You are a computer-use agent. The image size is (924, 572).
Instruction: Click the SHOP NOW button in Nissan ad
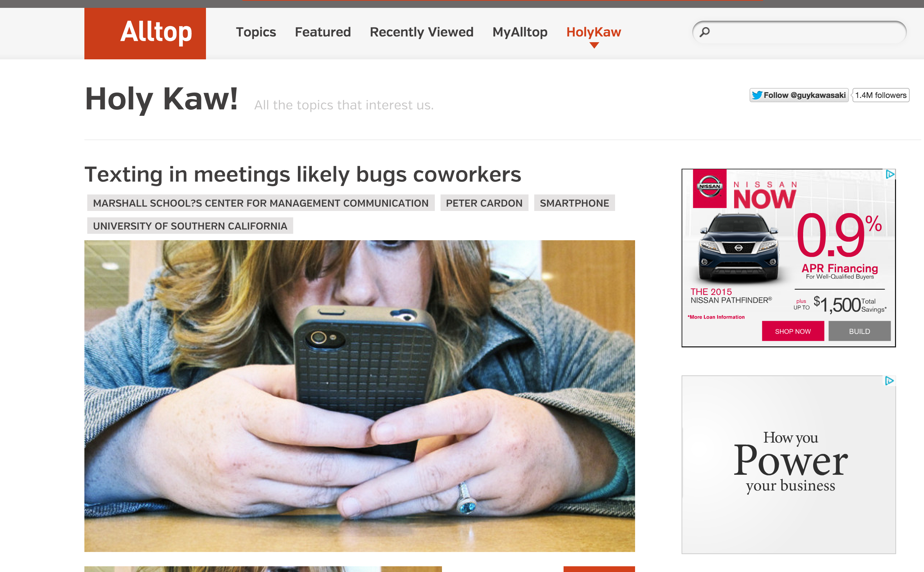pyautogui.click(x=793, y=331)
